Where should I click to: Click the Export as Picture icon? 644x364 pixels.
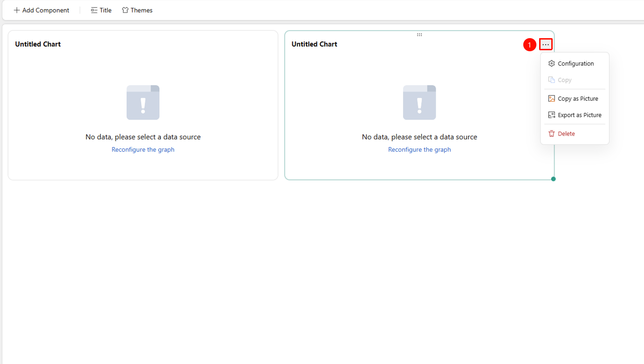coord(552,115)
